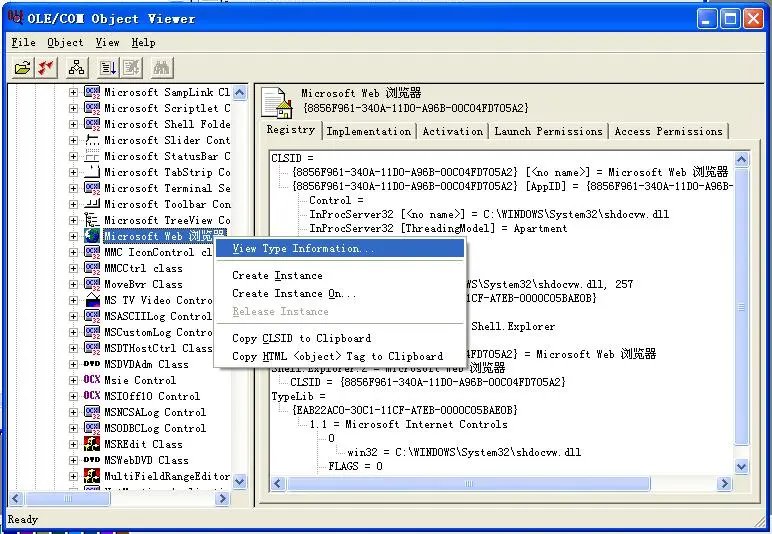Click tree pane horizontal scroll right arrow
772x534 pixels.
click(223, 499)
